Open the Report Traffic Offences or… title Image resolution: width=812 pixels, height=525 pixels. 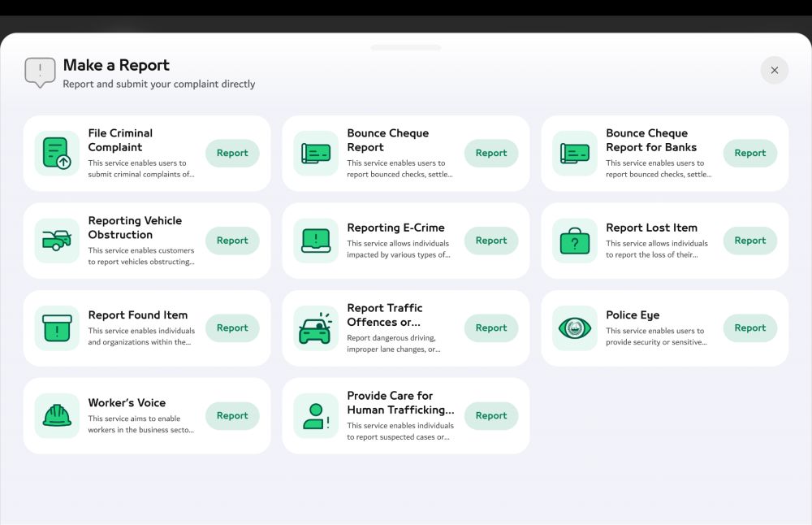click(x=385, y=315)
